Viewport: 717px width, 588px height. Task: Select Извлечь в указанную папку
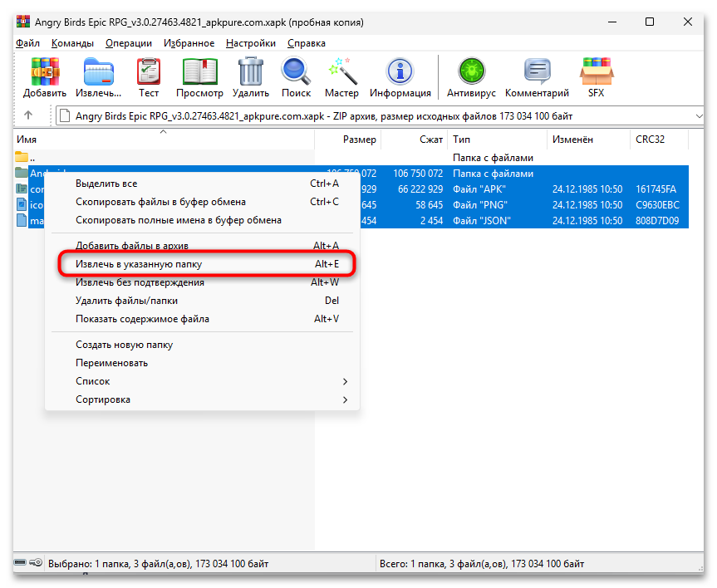click(x=202, y=264)
